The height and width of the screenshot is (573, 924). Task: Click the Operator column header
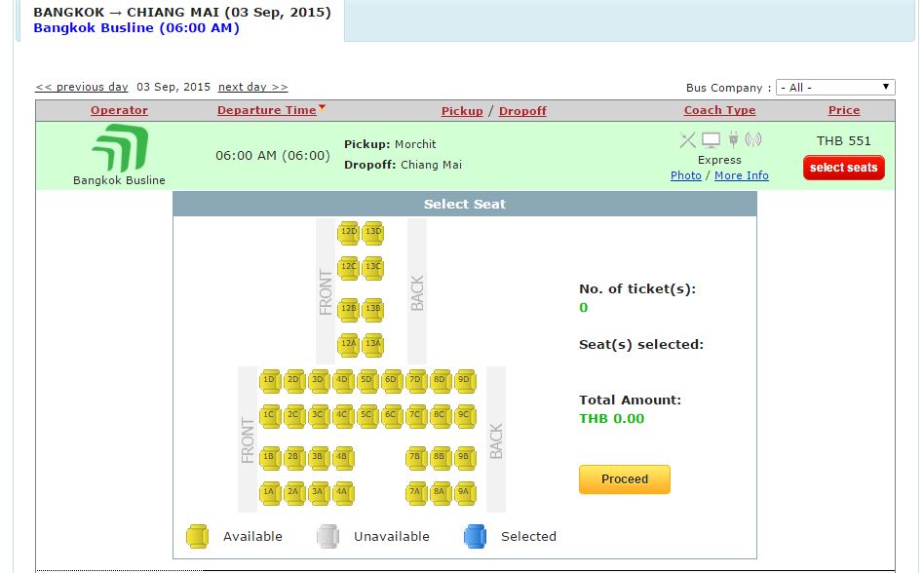tap(119, 109)
